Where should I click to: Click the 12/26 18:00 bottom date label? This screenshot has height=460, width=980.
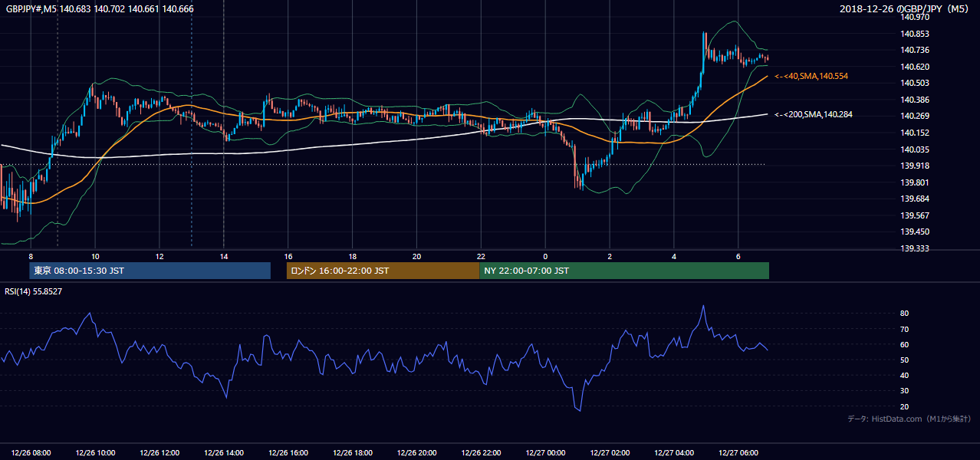(x=353, y=452)
